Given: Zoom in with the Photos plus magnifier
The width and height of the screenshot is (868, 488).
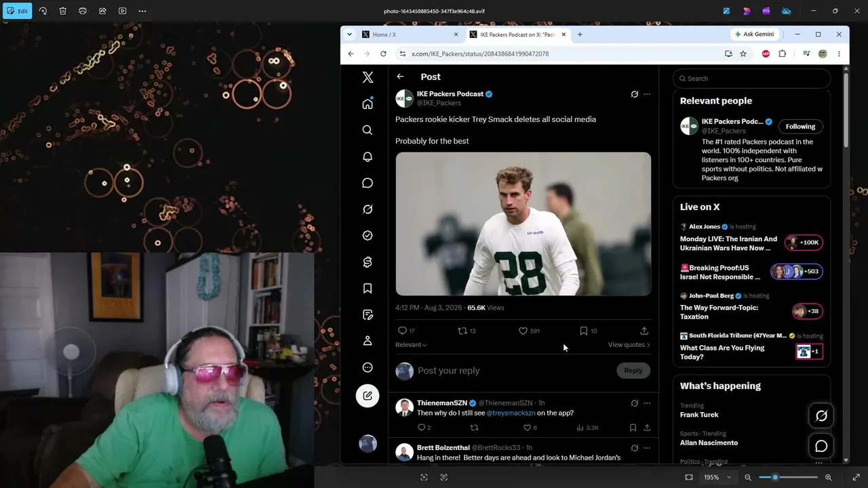Looking at the screenshot, I should click(x=828, y=477).
